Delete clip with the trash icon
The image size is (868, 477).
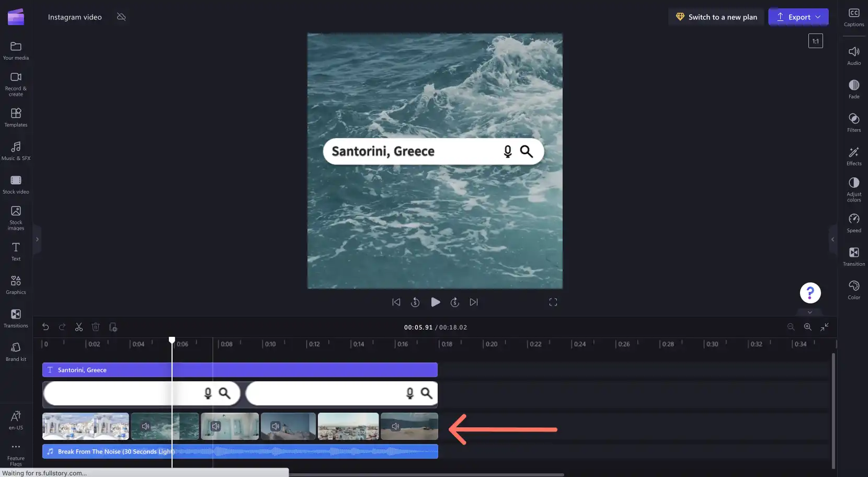click(x=96, y=327)
